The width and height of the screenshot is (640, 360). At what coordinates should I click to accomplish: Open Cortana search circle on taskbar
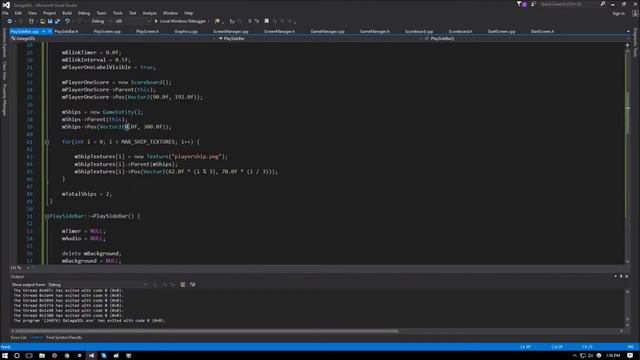click(x=17, y=356)
